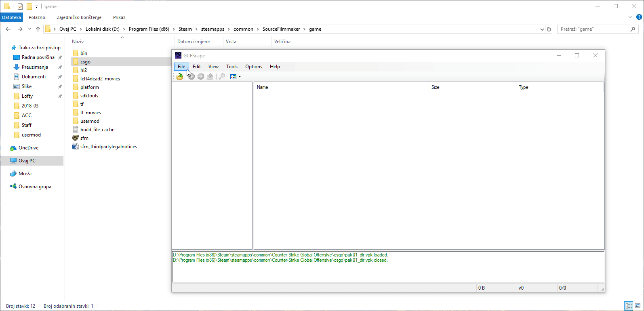Open the File menu in GCFScape
The width and height of the screenshot is (644, 311).
[x=181, y=67]
